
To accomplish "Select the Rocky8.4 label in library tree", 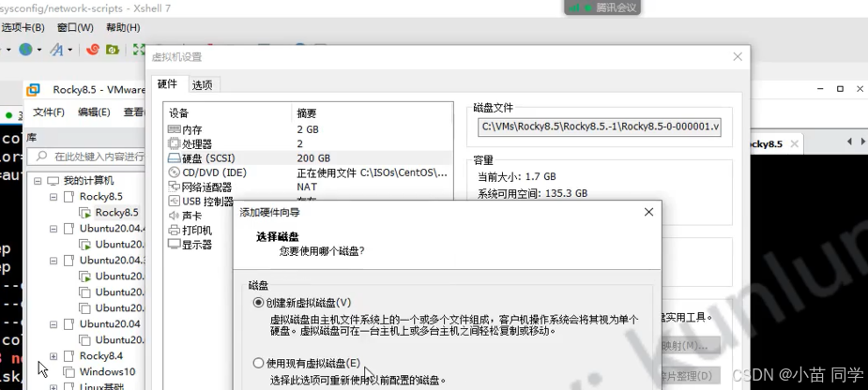I will (101, 355).
